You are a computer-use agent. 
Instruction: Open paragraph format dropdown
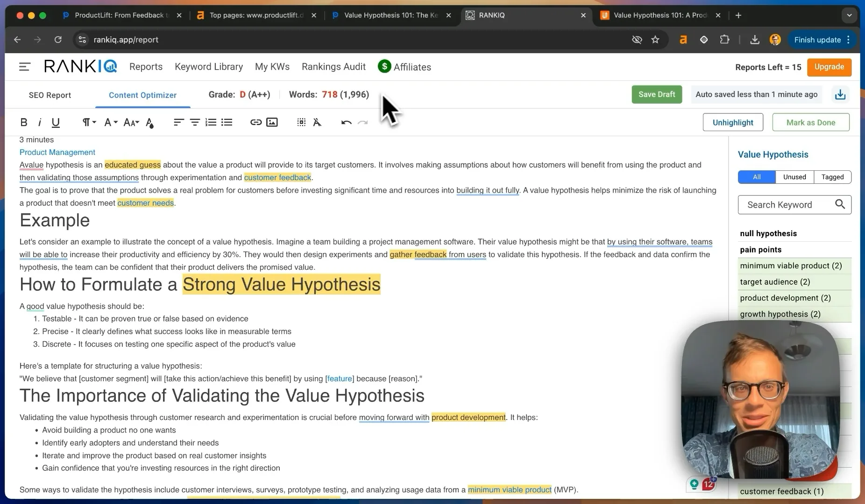89,122
